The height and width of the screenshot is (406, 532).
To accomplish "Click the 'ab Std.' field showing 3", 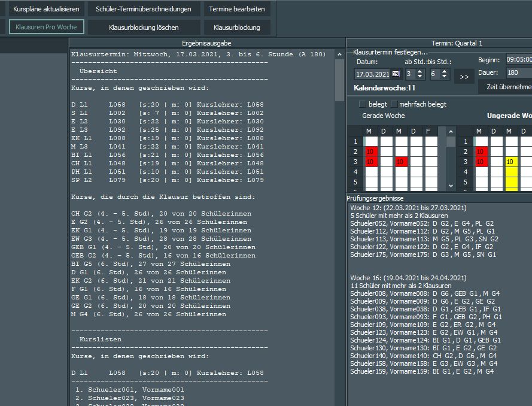I will (410, 74).
